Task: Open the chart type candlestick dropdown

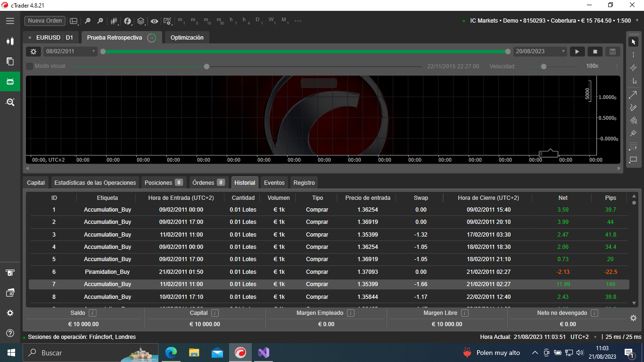Action: (x=114, y=21)
